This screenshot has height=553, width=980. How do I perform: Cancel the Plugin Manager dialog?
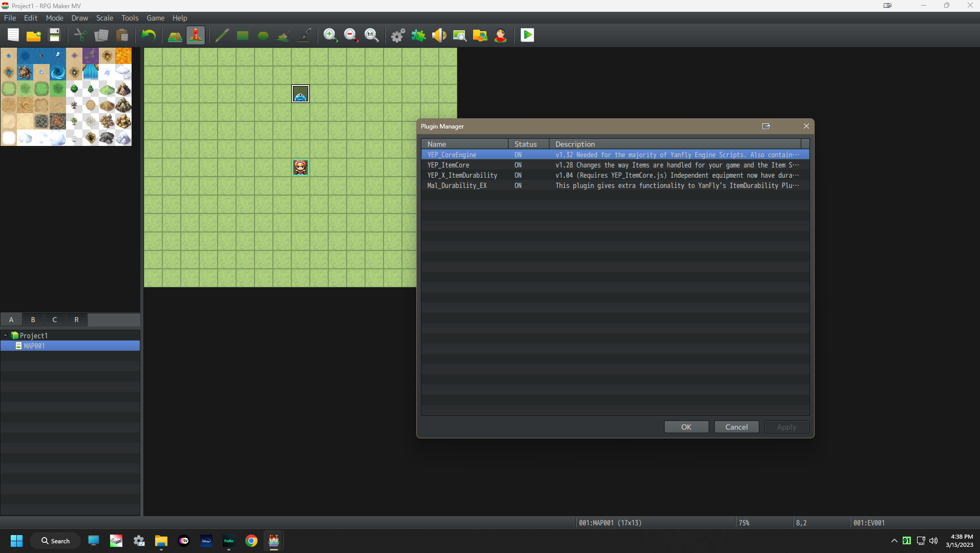pos(737,427)
